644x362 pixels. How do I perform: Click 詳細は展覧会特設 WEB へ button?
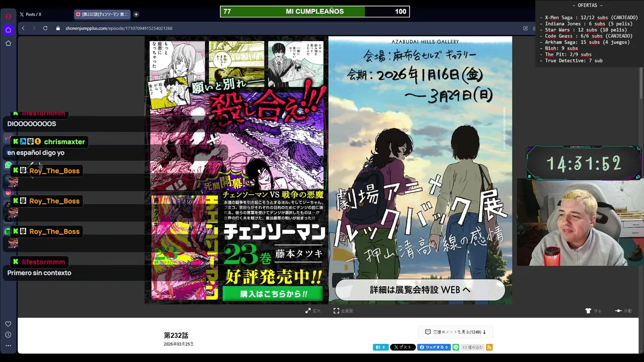tap(420, 290)
